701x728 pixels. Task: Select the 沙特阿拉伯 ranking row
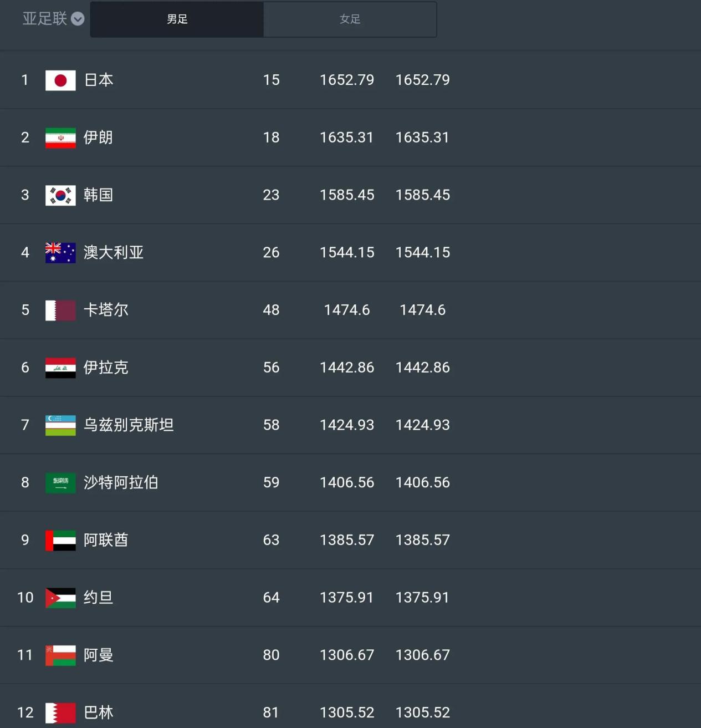(x=350, y=482)
